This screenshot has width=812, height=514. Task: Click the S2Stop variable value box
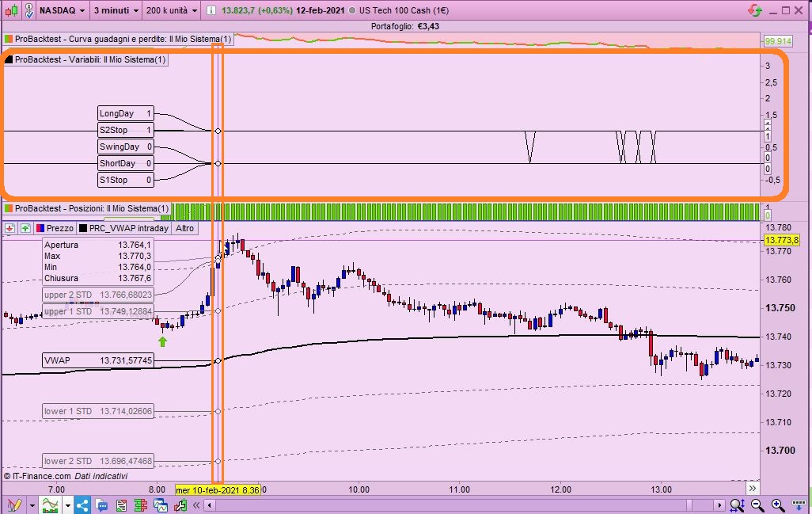coord(126,130)
